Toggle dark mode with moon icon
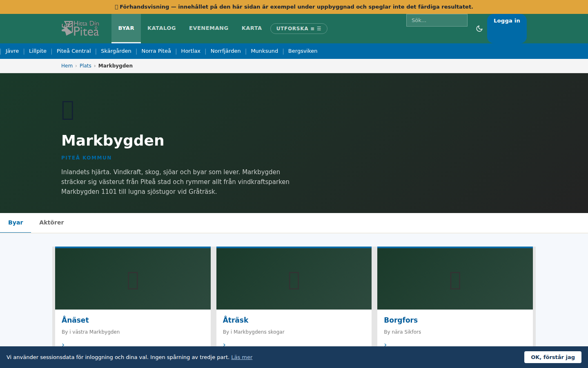Viewport: 588px width, 368px height. (479, 29)
